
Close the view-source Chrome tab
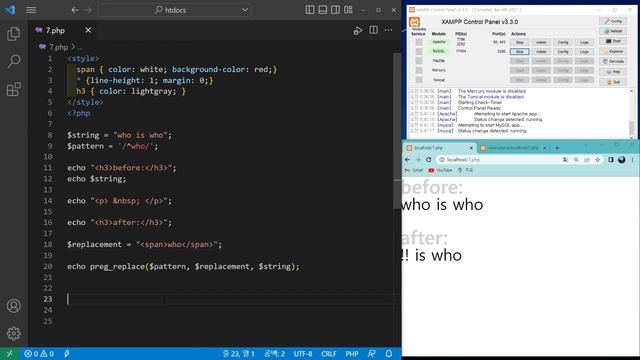point(544,148)
